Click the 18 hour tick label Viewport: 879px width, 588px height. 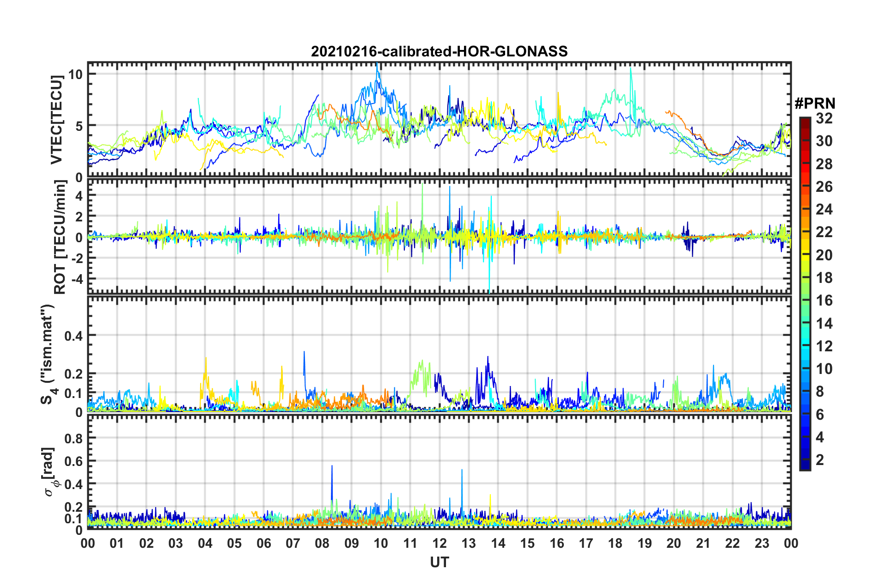(615, 543)
